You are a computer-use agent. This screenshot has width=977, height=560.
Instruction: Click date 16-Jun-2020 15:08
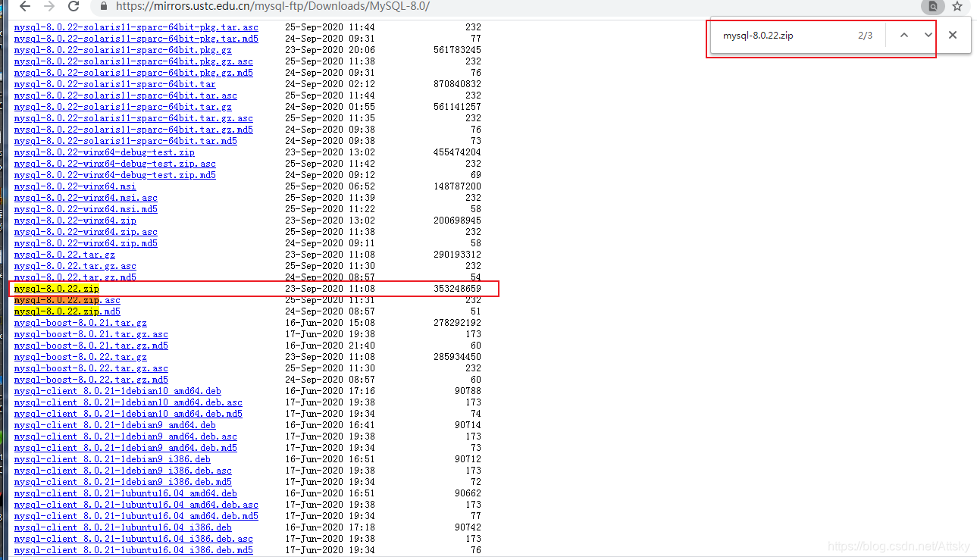point(330,323)
